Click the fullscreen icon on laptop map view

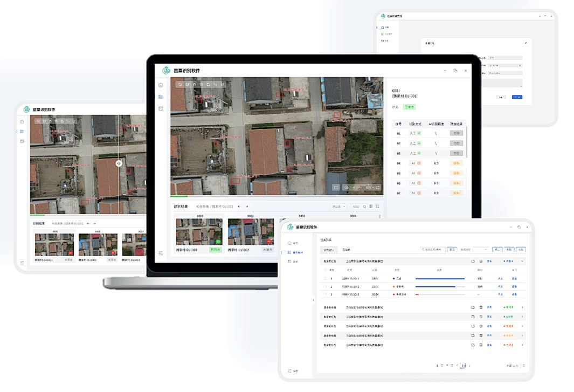tap(378, 187)
